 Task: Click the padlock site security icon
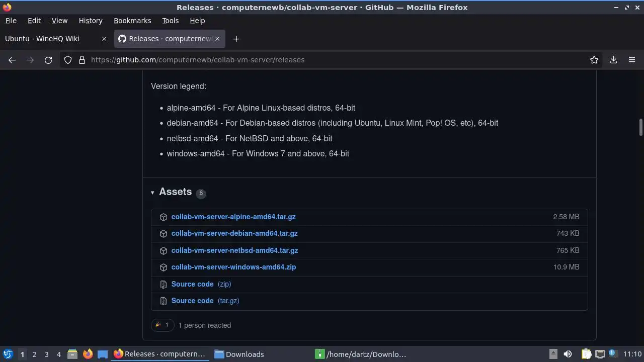(x=82, y=60)
